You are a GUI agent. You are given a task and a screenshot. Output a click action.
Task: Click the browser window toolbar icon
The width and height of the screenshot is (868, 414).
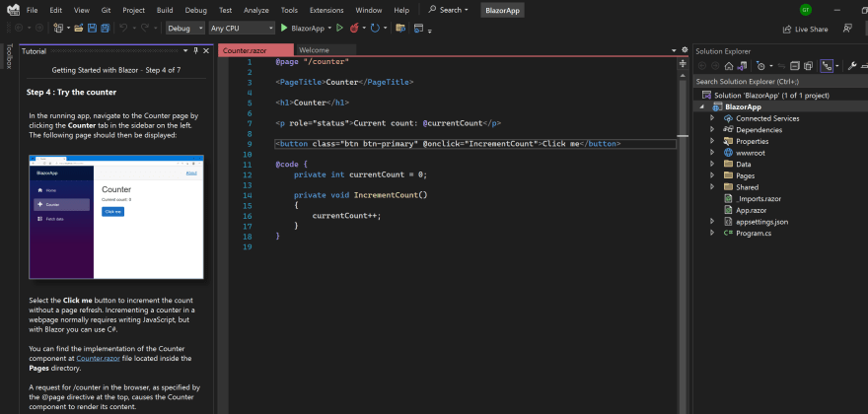419,28
